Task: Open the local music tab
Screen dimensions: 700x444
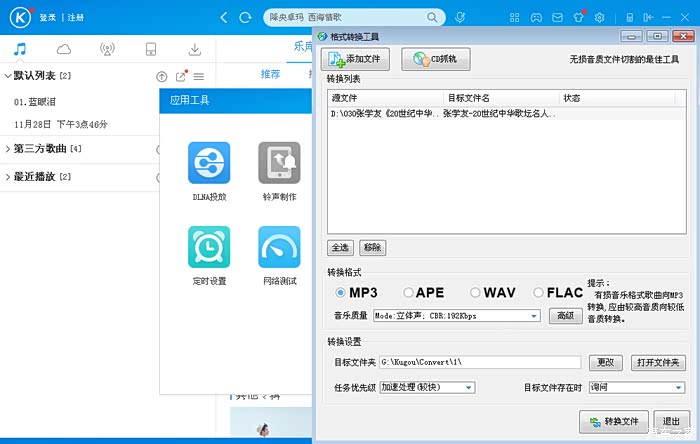Action: [x=21, y=49]
